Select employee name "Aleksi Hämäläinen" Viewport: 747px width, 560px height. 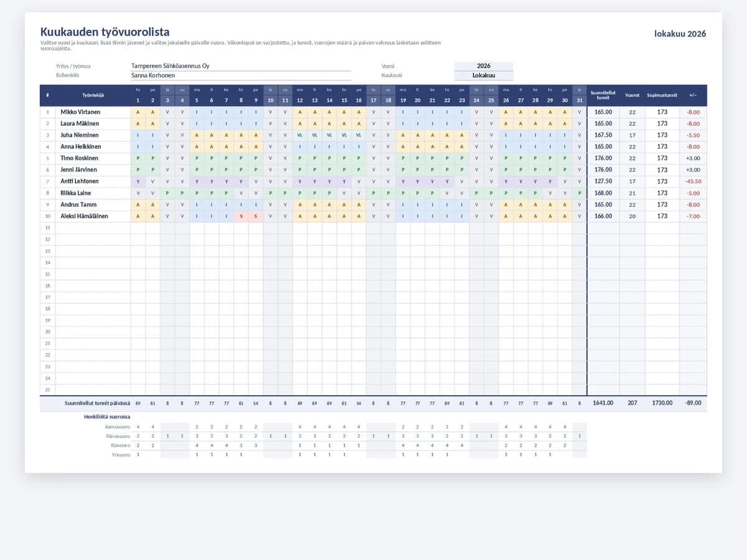84,216
